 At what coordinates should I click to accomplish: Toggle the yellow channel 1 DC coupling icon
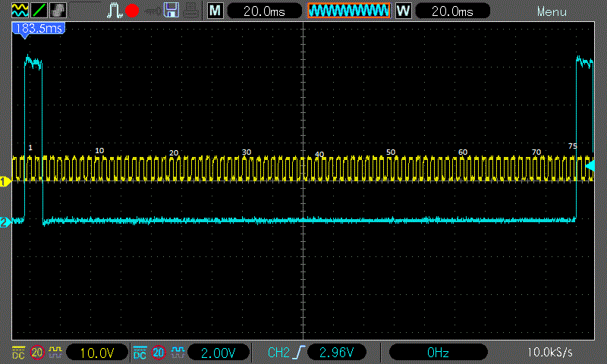18,352
